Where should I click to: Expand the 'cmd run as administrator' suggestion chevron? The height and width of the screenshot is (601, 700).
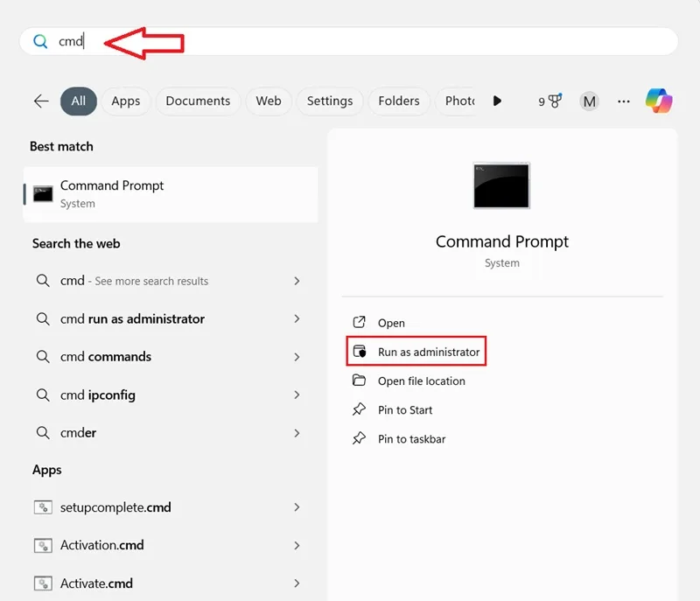tap(297, 318)
